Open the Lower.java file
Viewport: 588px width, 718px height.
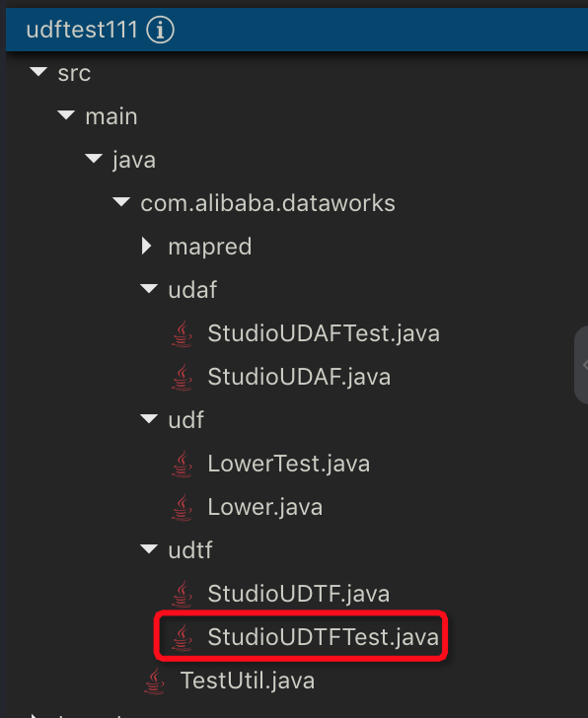pos(264,507)
